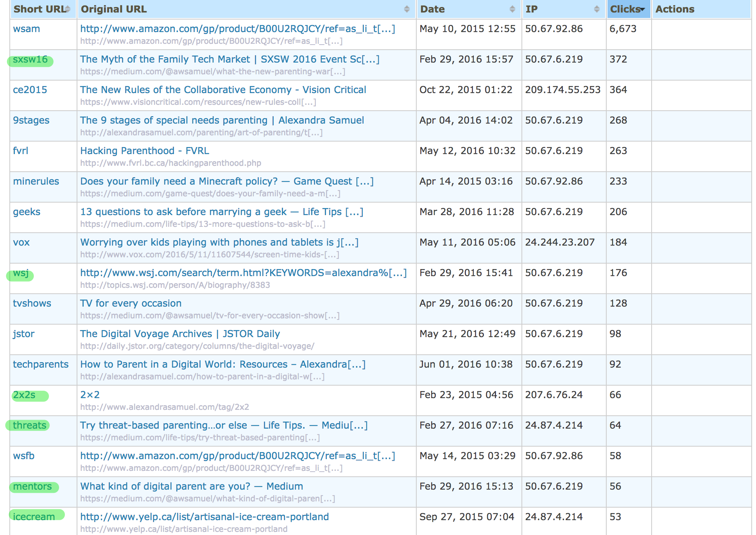Select gray URL 'http://daily.jstor.org/category/columns/the-digital-voyage/'
Image resolution: width=756 pixels, height=535 pixels.
pos(197,346)
